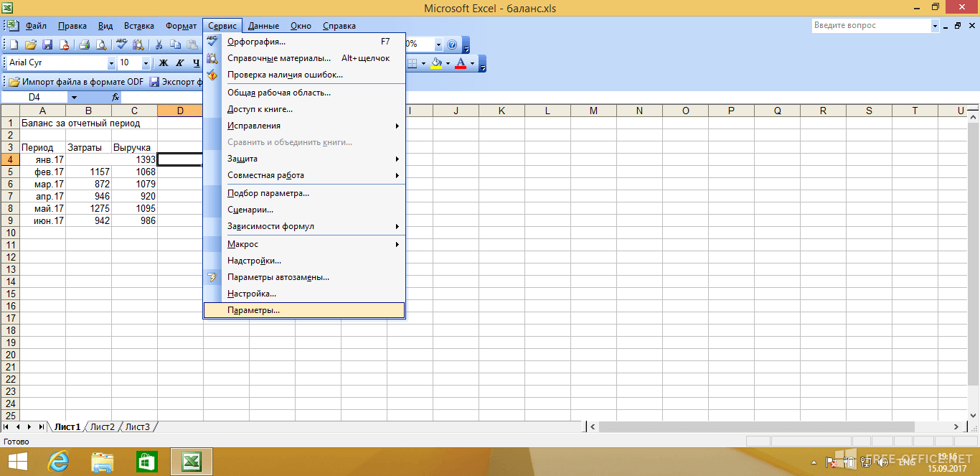Image resolution: width=980 pixels, height=476 pixels.
Task: Click the Excel workbook icon left of Файл
Action: 14,26
